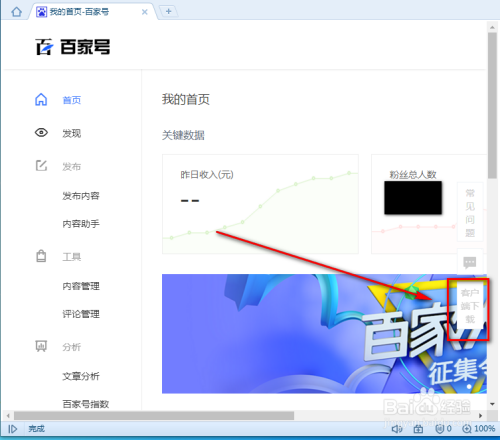
Task: Click the 客户端下载 floating button
Action: tap(470, 306)
